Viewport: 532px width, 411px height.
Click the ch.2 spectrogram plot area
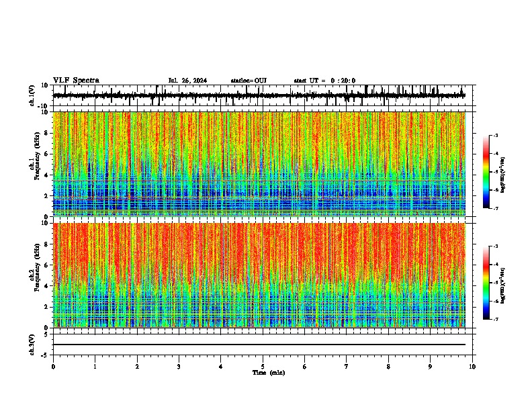(x=259, y=275)
